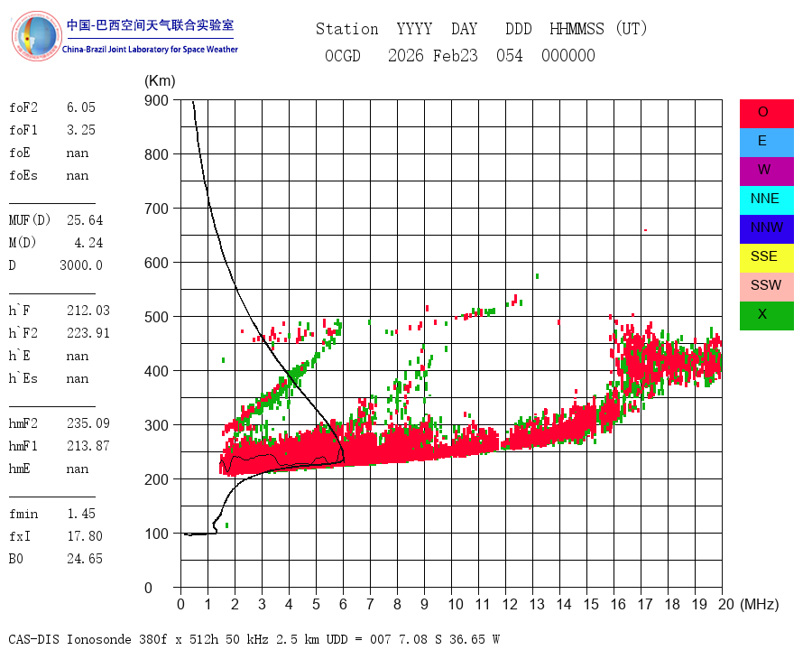
Task: Click the 6 frequency axis label
Action: click(x=343, y=604)
